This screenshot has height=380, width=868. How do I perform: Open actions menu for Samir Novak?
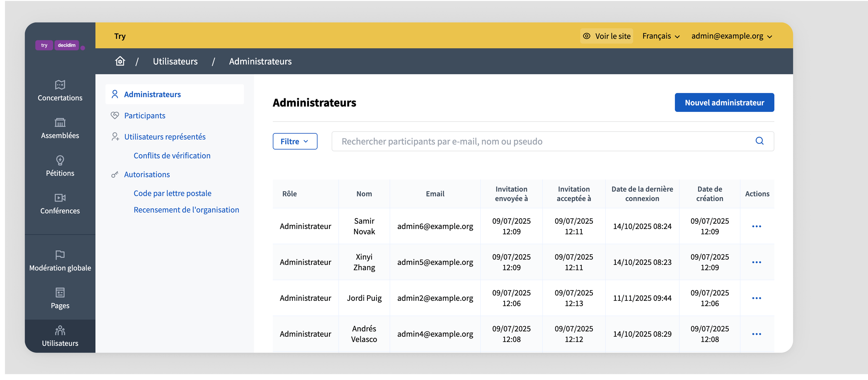point(756,226)
